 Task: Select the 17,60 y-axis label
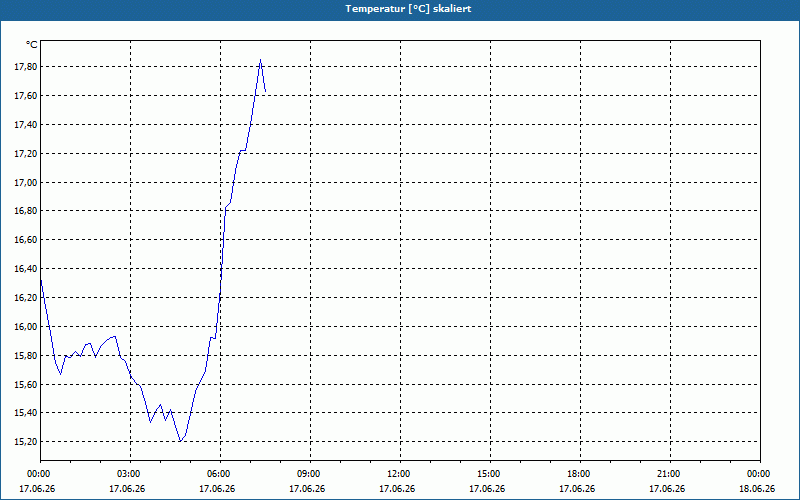click(x=24, y=96)
